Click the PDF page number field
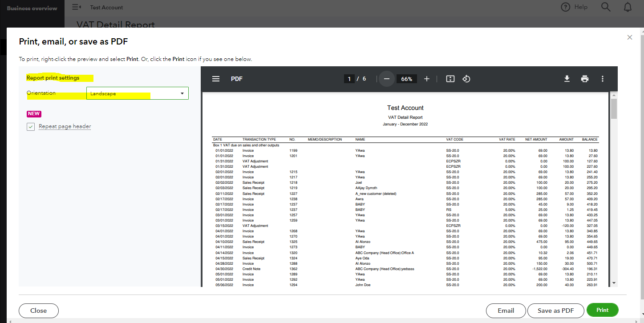This screenshot has width=644, height=323. 349,79
